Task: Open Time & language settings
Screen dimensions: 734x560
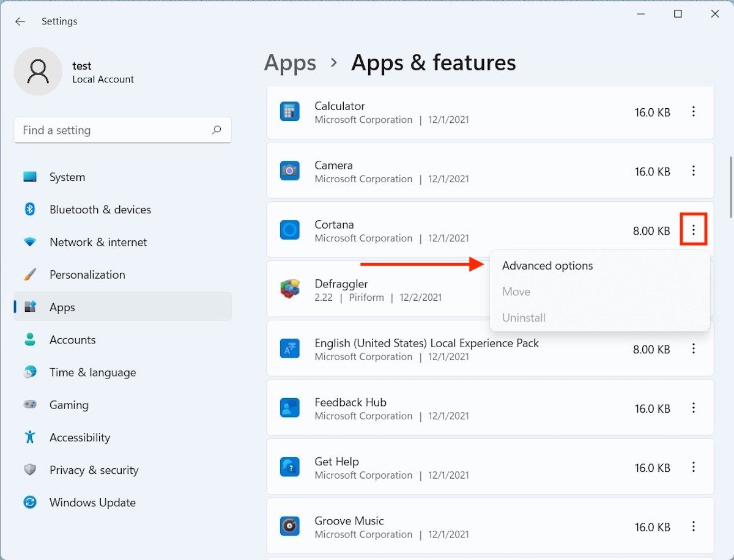Action: 122,372
